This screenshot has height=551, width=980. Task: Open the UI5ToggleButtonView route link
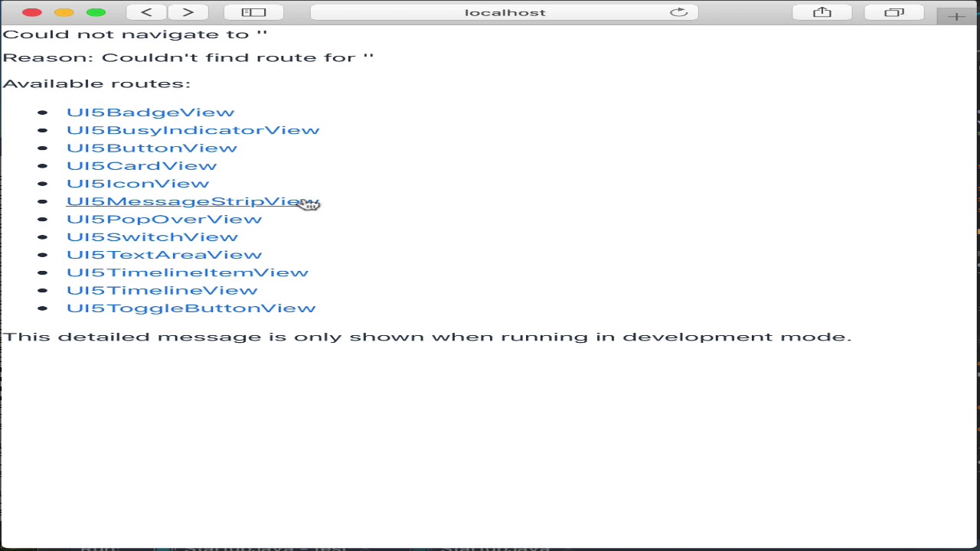pyautogui.click(x=191, y=308)
